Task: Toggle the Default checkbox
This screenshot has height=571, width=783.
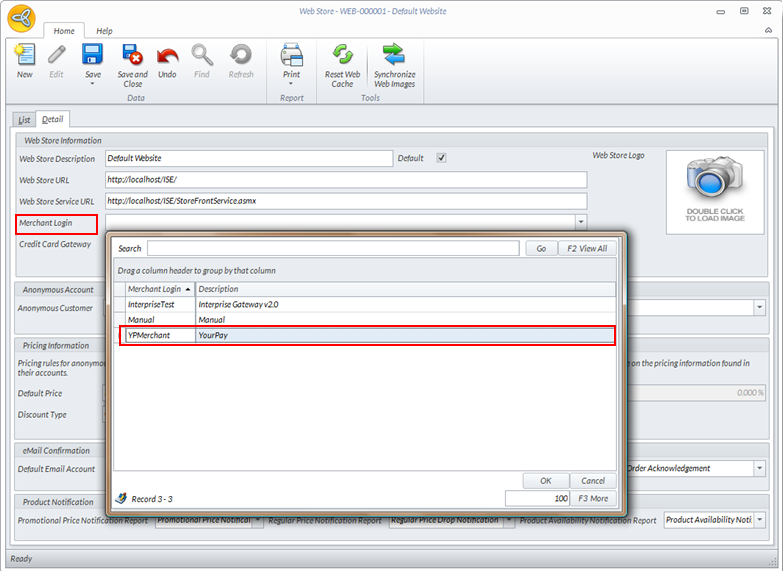Action: click(x=441, y=158)
